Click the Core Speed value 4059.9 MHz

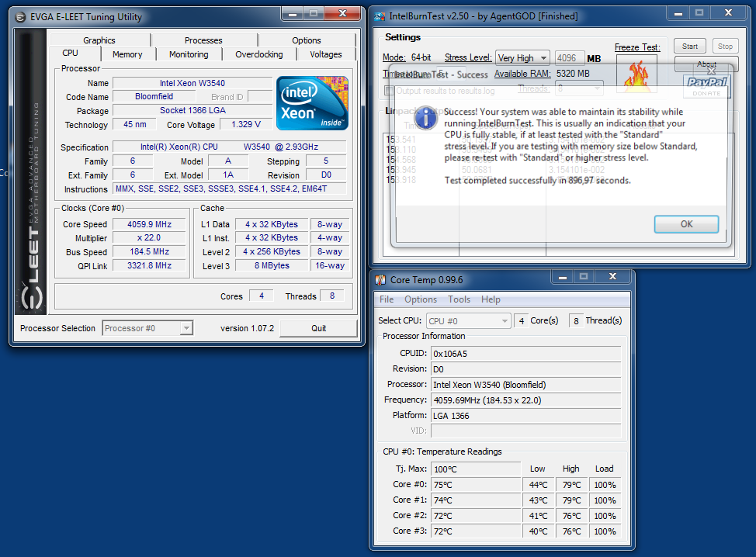149,224
